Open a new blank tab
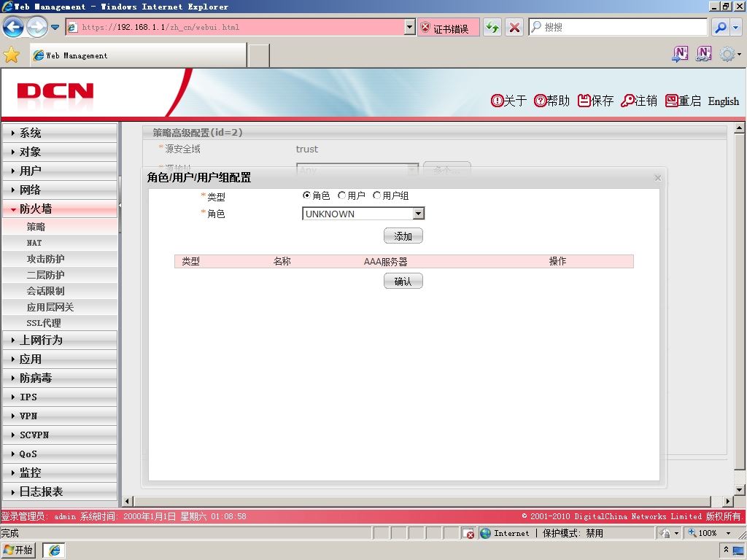 click(259, 55)
